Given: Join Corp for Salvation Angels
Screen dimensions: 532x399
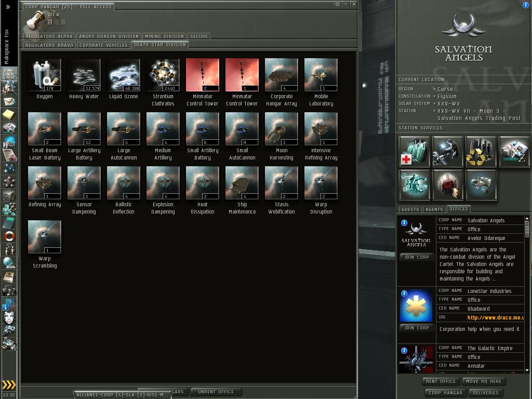Looking at the screenshot, I should point(417,257).
